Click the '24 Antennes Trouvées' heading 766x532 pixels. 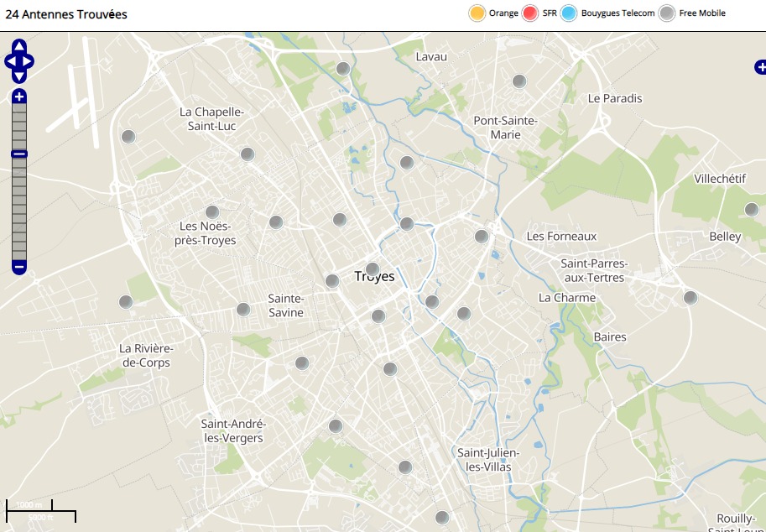(x=66, y=14)
